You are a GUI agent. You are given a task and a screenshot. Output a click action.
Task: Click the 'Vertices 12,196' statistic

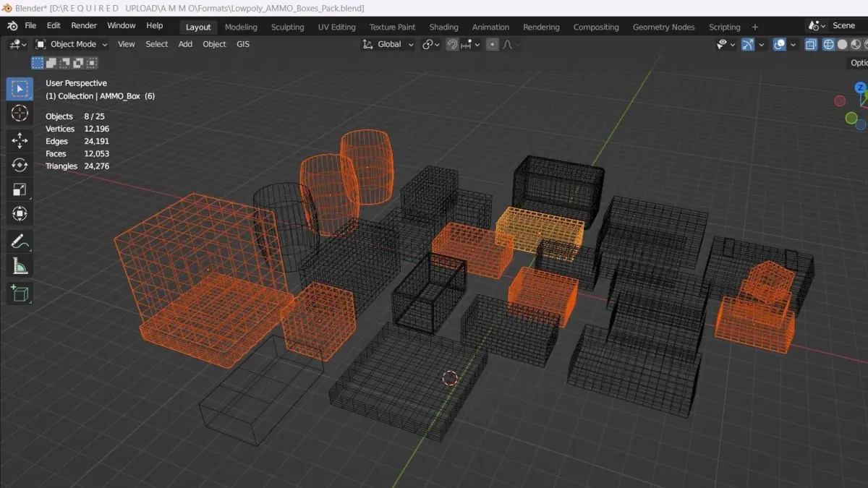pos(77,129)
